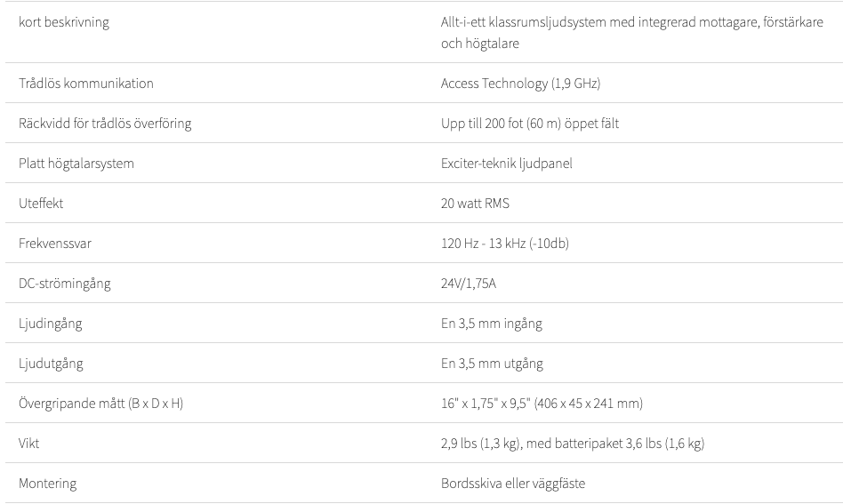This screenshot has width=843, height=504.
Task: Click the 'Uteffekt' row label
Action: coord(41,203)
